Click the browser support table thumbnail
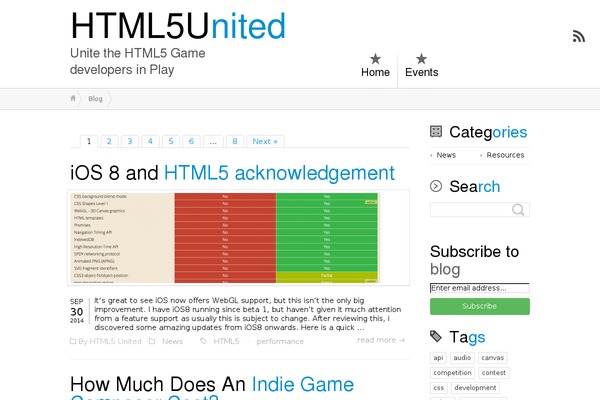The image size is (600, 400). (238, 237)
